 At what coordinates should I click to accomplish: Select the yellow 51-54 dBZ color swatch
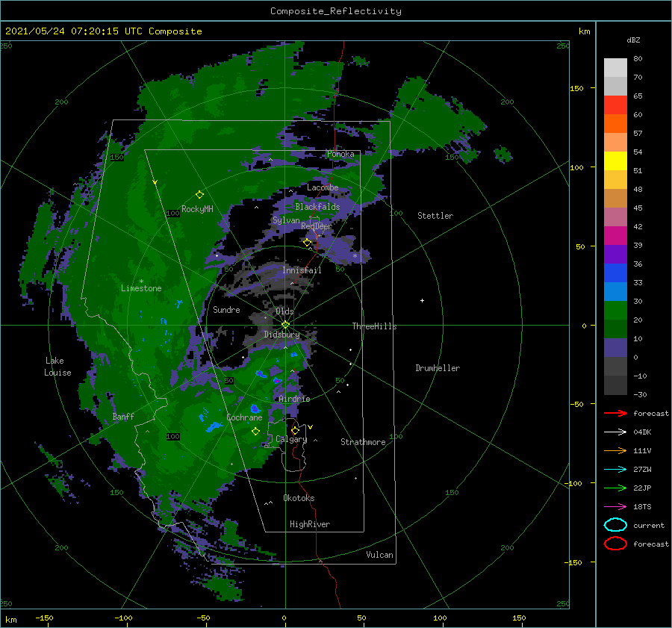coord(615,161)
